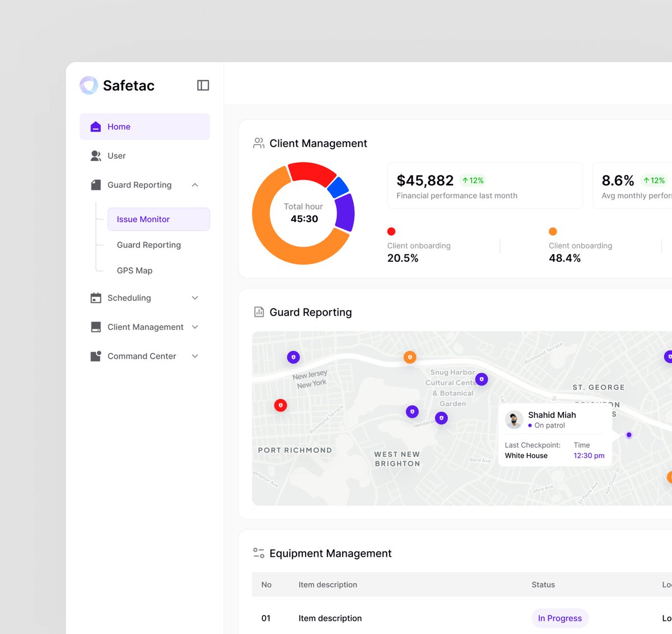This screenshot has height=634, width=672.
Task: Collapse the sidebar with the panel icon
Action: point(203,85)
